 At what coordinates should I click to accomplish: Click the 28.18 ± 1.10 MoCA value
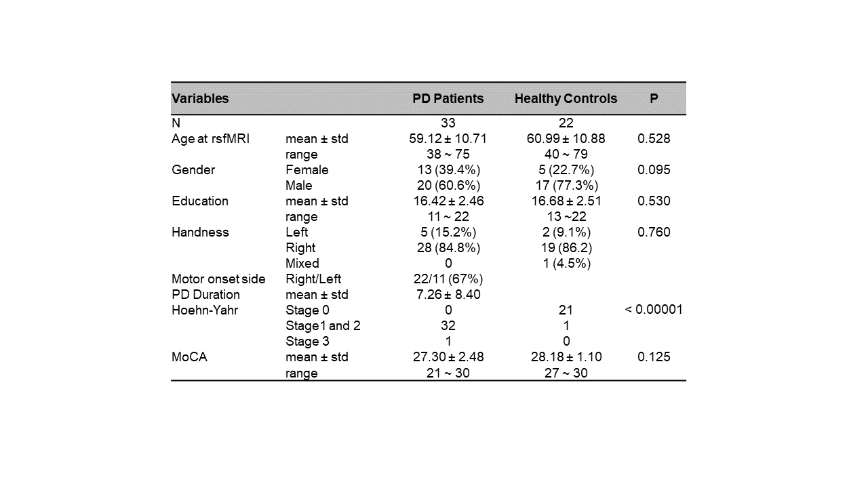pos(566,357)
